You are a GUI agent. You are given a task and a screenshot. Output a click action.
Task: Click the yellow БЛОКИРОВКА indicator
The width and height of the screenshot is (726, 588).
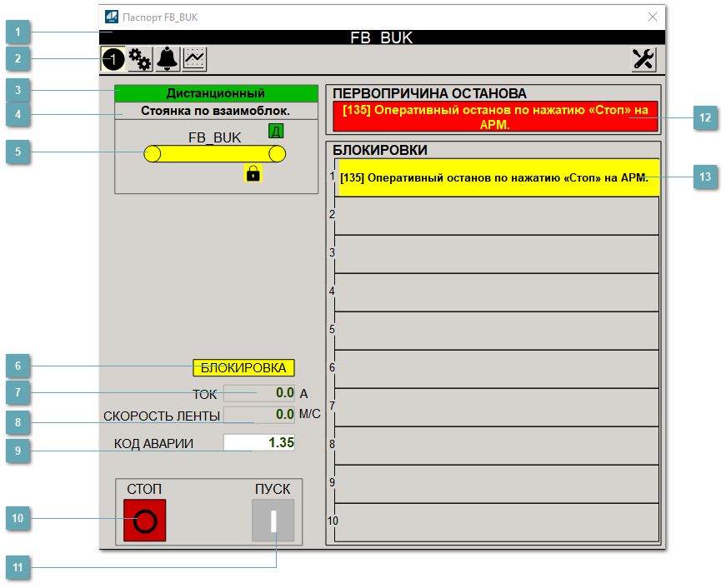coord(243,367)
